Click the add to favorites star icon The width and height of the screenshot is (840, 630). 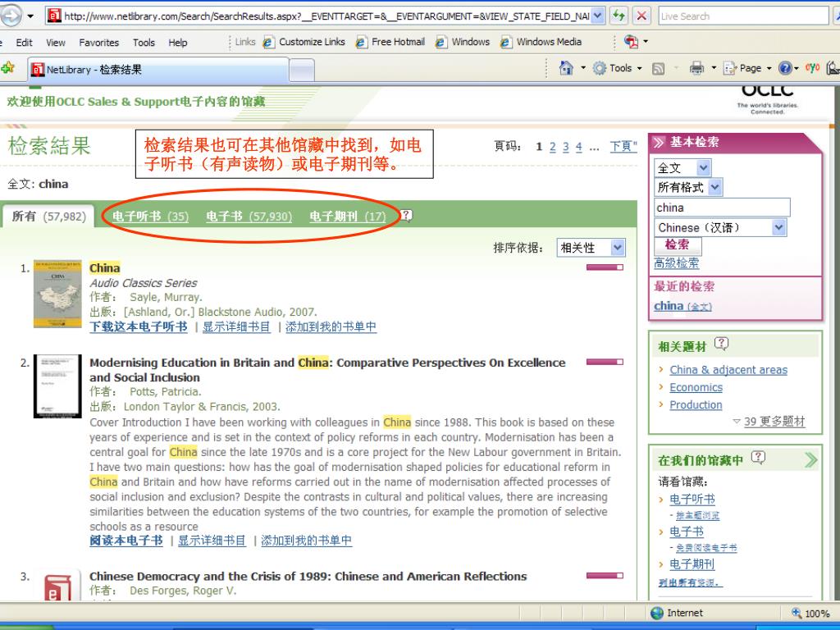point(7,67)
